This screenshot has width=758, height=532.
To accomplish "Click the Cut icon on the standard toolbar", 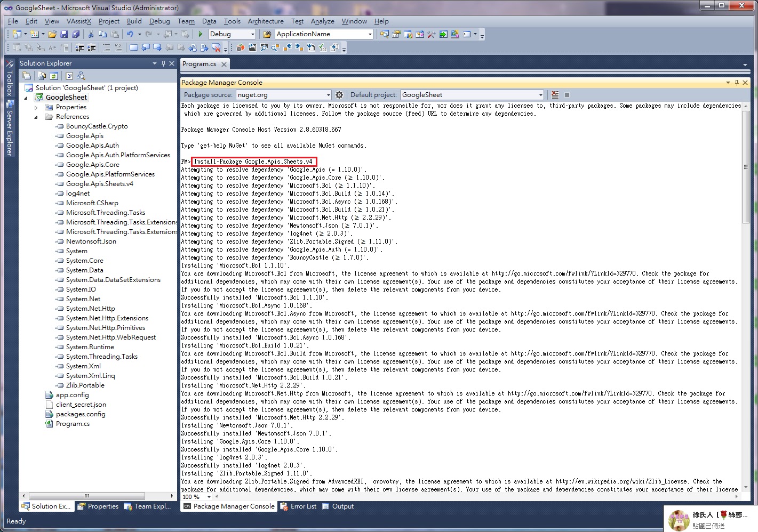I will [91, 34].
